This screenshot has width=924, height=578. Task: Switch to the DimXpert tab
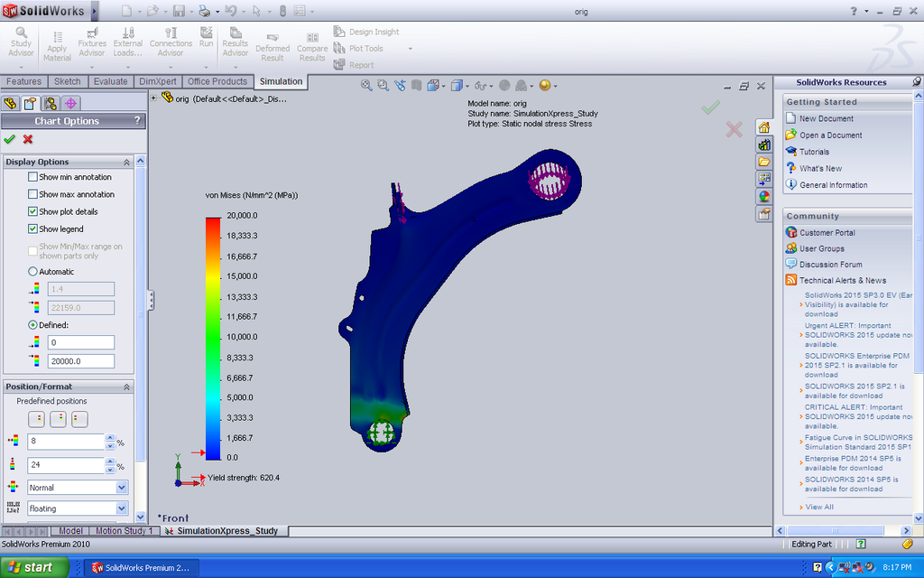coord(157,81)
